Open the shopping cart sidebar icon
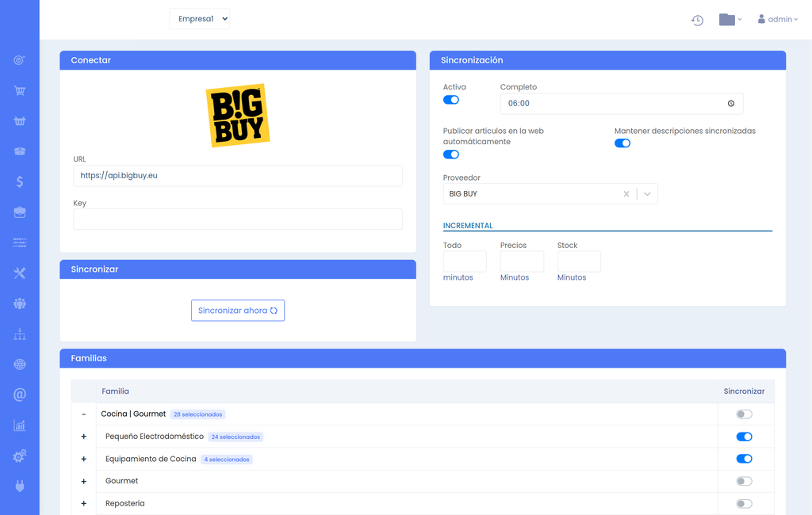Screen dimensions: 812x515 pos(19,90)
